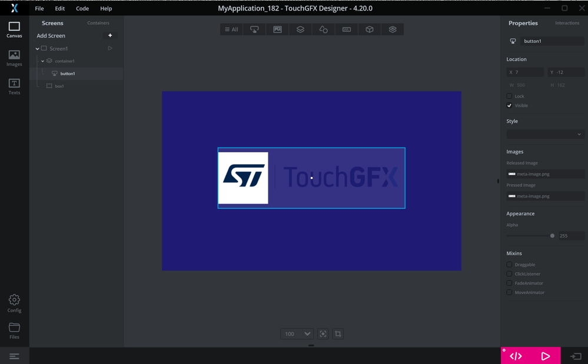Switch to the Interactions tab
Image resolution: width=588 pixels, height=364 pixels.
[567, 23]
